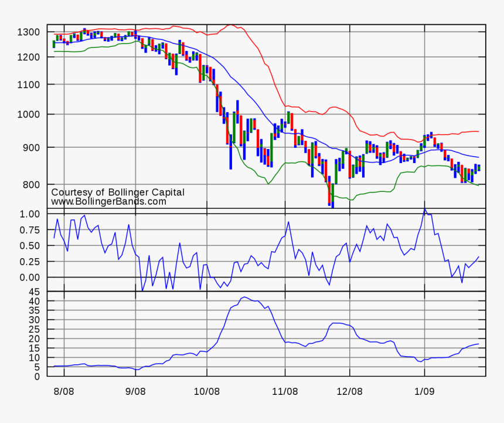Click the 0.25 indicator axis label
504x423 pixels.
coord(29,262)
